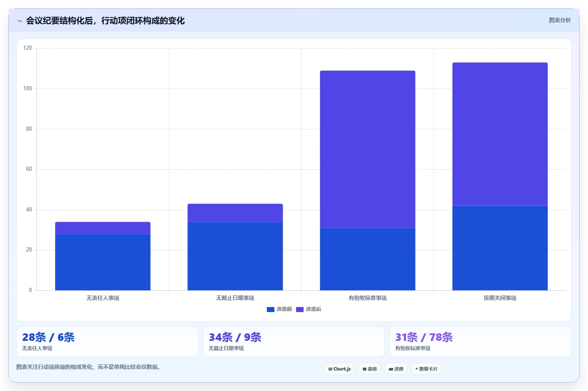The height and width of the screenshot is (391, 588).
Task: Select the 进度 chip
Action: point(396,369)
